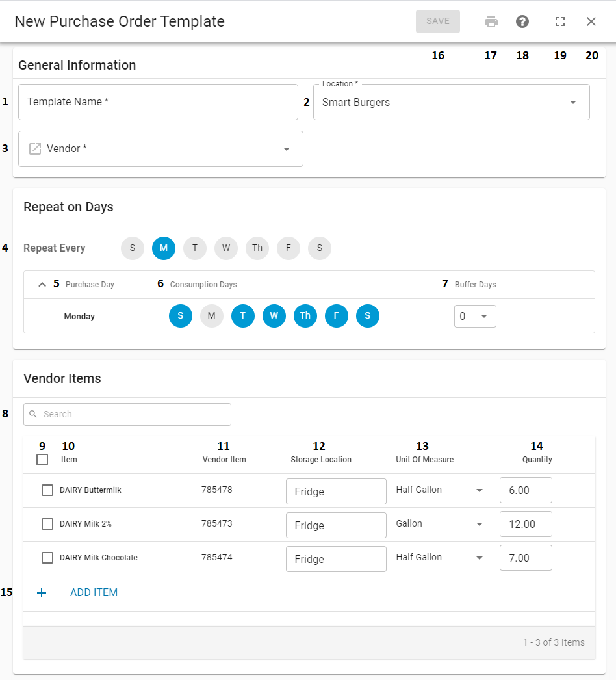Click the Unit Of Measure column header

coord(425,460)
